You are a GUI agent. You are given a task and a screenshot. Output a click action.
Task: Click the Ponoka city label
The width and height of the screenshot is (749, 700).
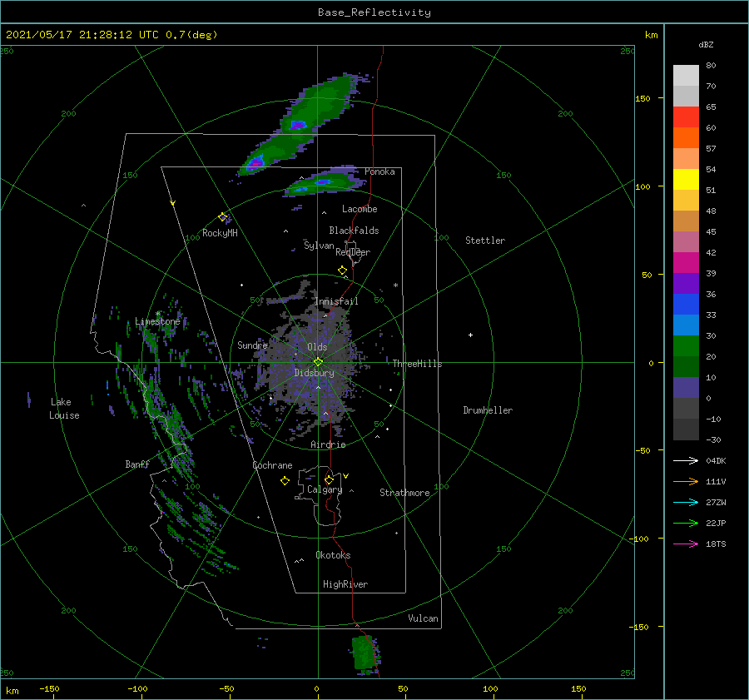[x=379, y=171]
